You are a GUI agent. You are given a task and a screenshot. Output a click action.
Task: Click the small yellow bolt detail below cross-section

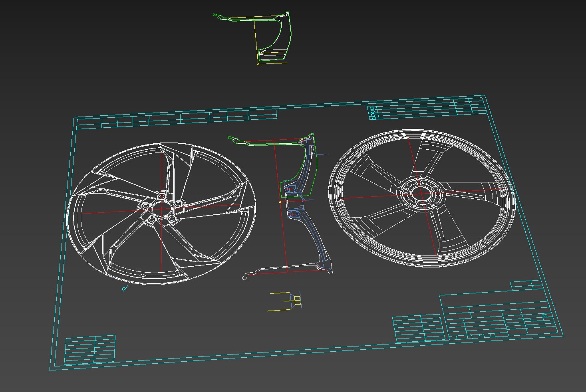point(285,301)
